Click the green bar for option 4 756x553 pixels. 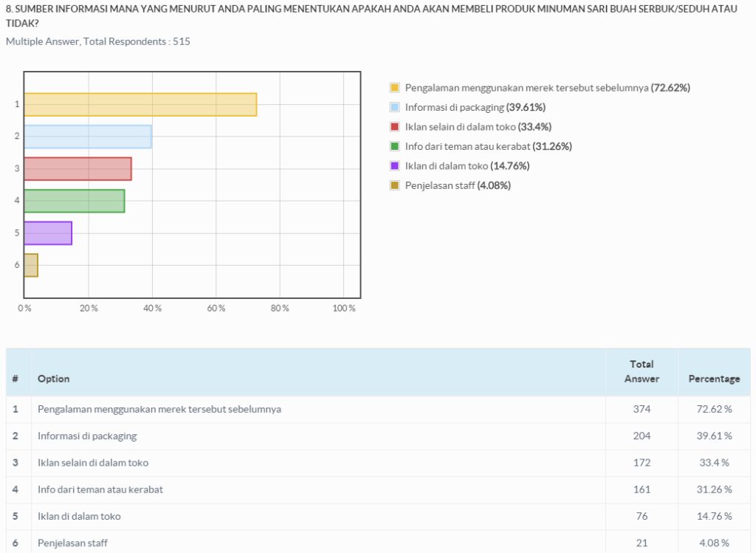75,201
